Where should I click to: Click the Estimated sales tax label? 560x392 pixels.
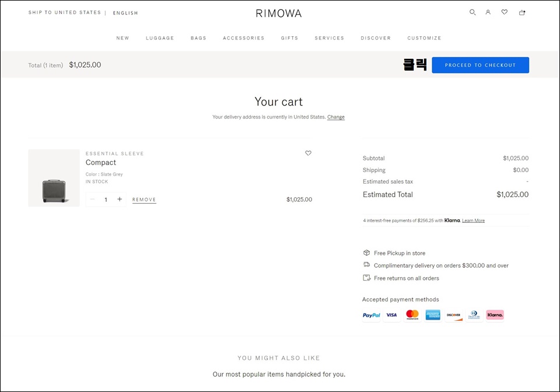(388, 181)
